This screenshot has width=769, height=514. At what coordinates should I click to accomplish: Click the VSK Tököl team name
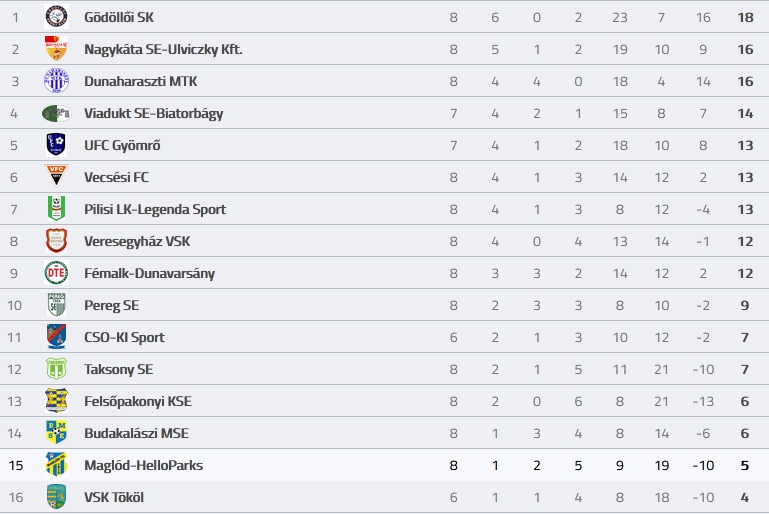pos(114,497)
